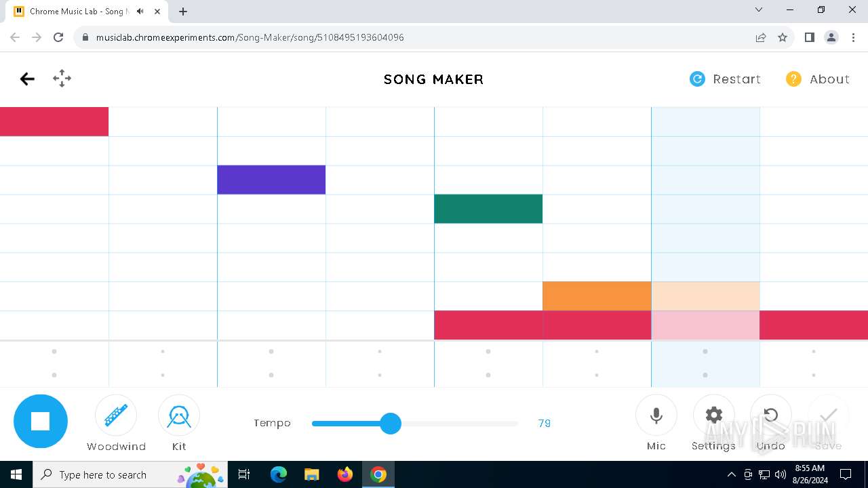The width and height of the screenshot is (868, 488).
Task: Click the highlighted pink note cell
Action: (x=705, y=325)
